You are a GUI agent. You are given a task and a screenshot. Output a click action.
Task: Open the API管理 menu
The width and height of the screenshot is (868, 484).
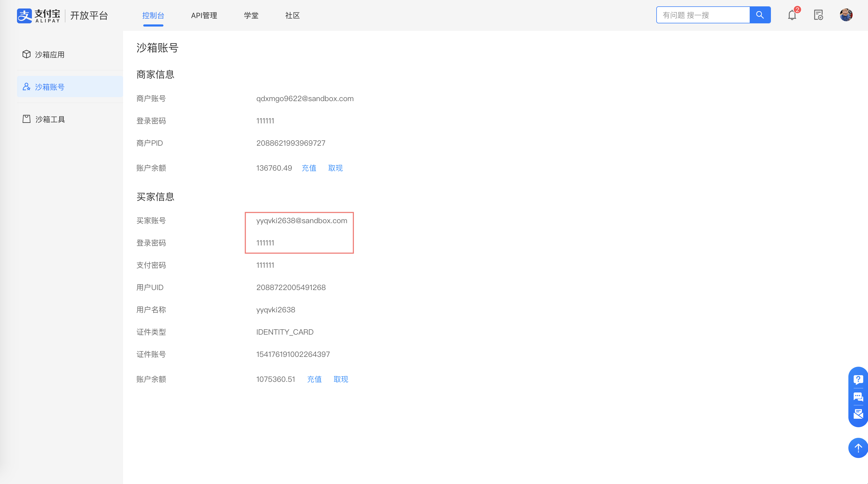[x=204, y=15]
